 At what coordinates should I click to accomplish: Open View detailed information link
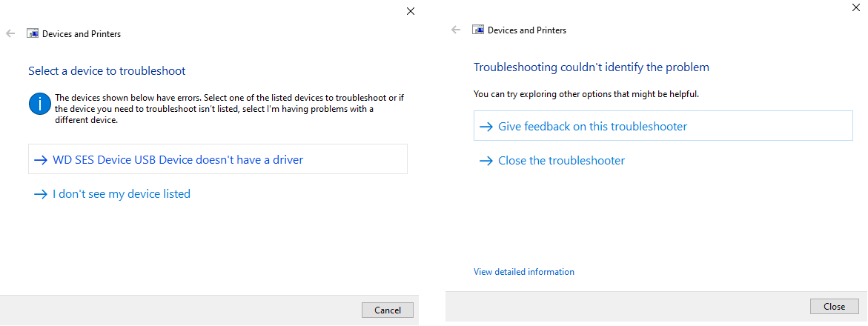tap(523, 272)
